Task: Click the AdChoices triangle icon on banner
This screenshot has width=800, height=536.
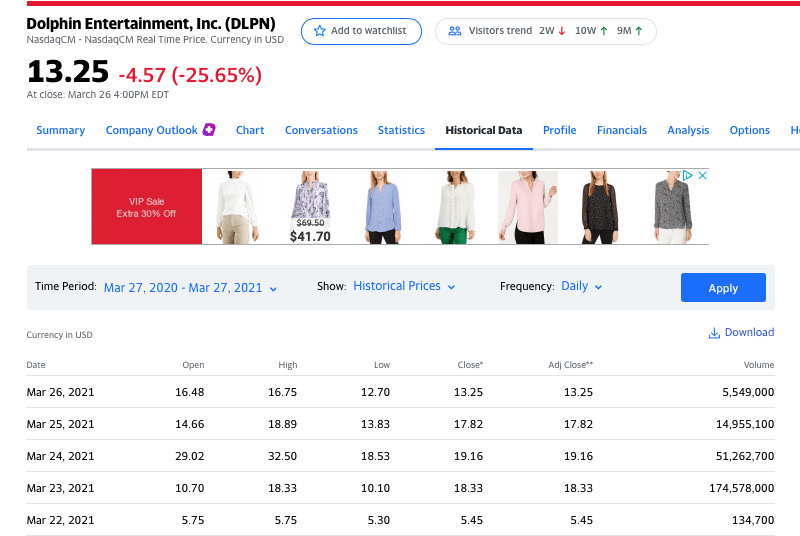Action: pos(687,175)
